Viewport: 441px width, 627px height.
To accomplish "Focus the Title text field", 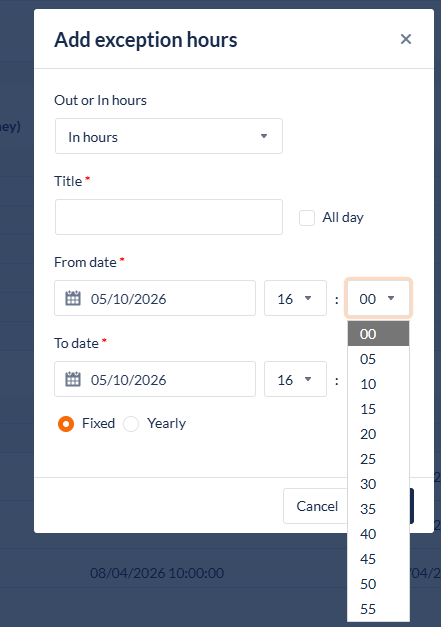I will point(169,217).
